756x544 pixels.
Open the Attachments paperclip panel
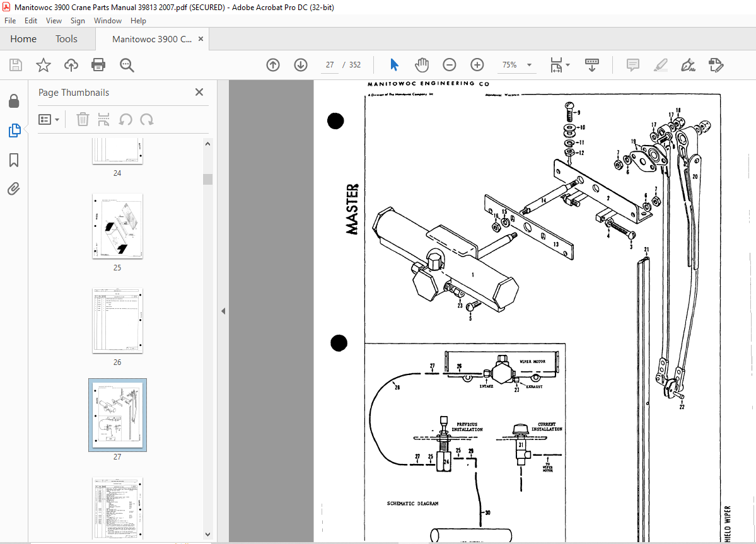click(13, 188)
